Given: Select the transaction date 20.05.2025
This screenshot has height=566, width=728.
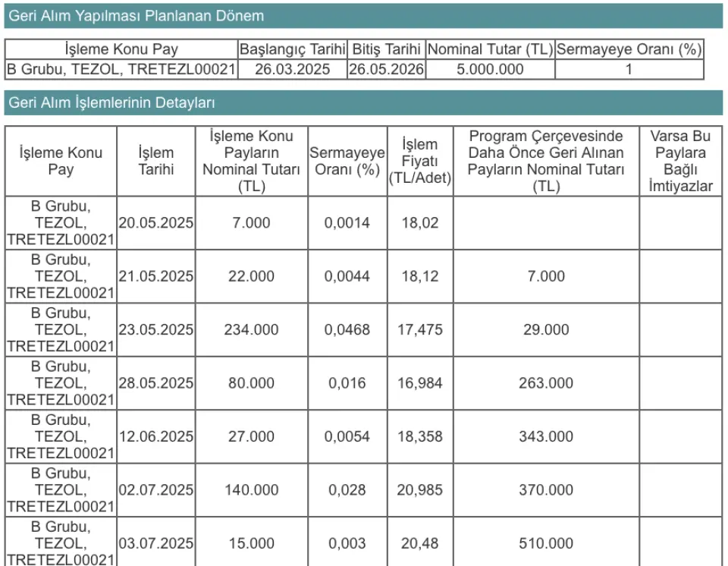Looking at the screenshot, I should click(156, 223).
